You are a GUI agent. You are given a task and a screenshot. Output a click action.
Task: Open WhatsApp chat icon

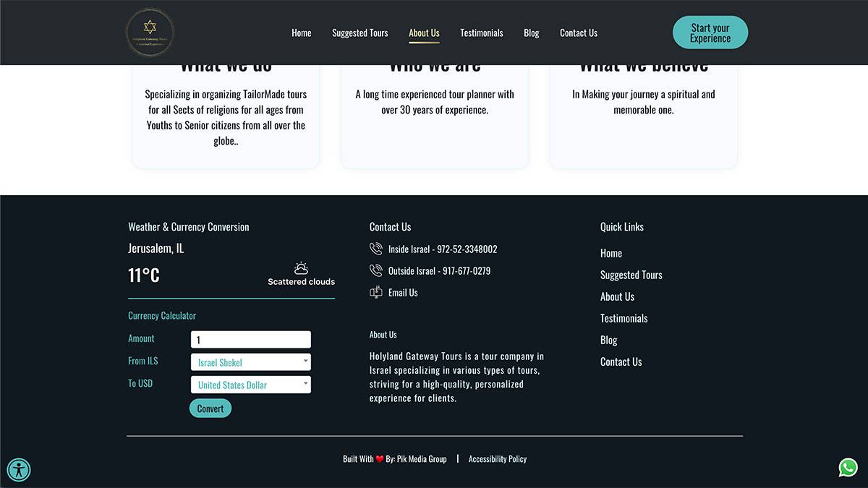tap(848, 468)
